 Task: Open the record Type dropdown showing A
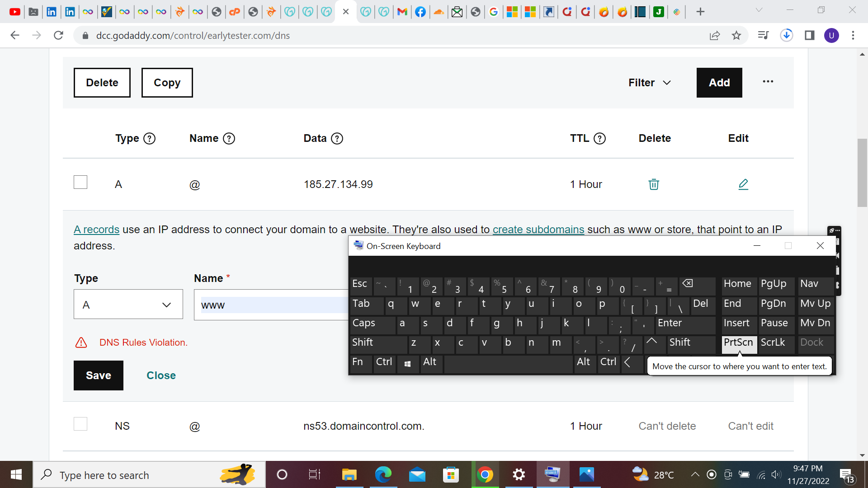point(128,305)
